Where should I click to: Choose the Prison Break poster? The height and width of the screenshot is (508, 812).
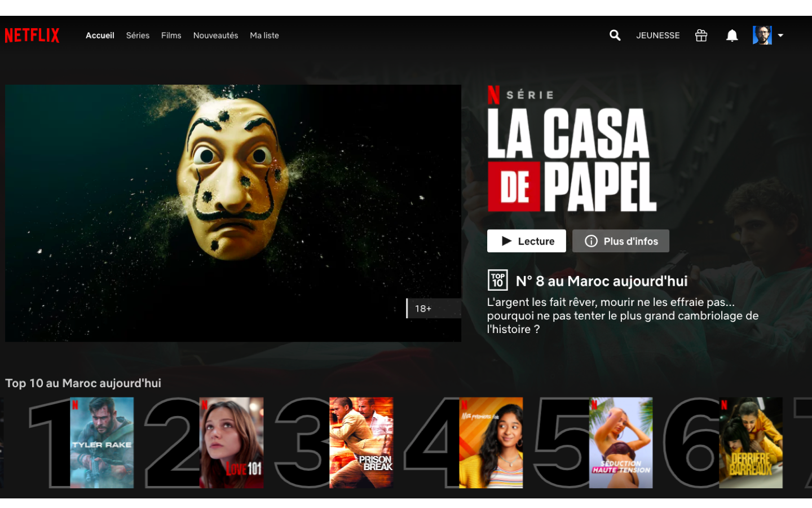pos(361,443)
